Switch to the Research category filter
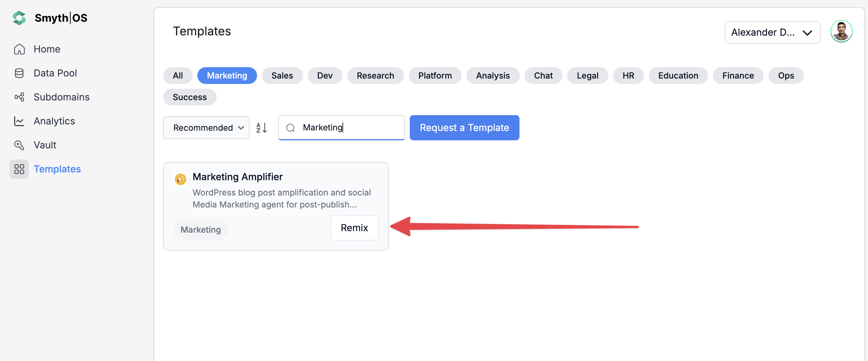Image resolution: width=868 pixels, height=361 pixels. (376, 76)
